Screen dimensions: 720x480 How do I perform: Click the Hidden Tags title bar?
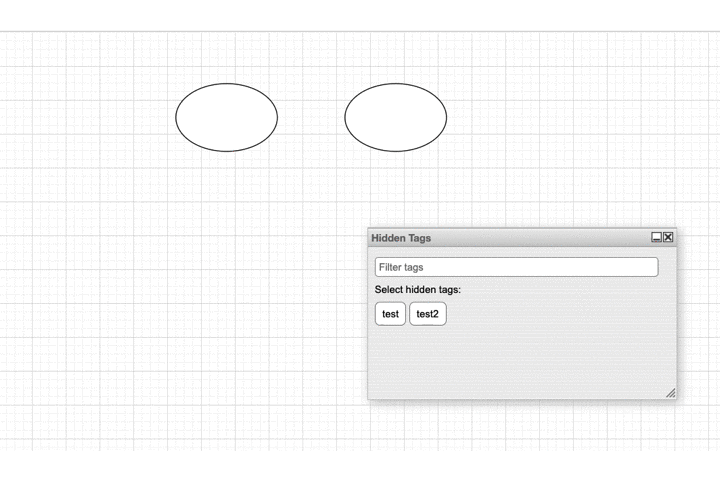tap(522, 237)
